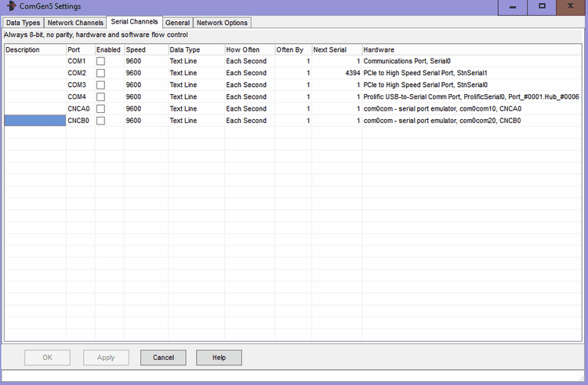Image resolution: width=588 pixels, height=385 pixels.
Task: Go to the Network Options tab
Action: (x=222, y=23)
